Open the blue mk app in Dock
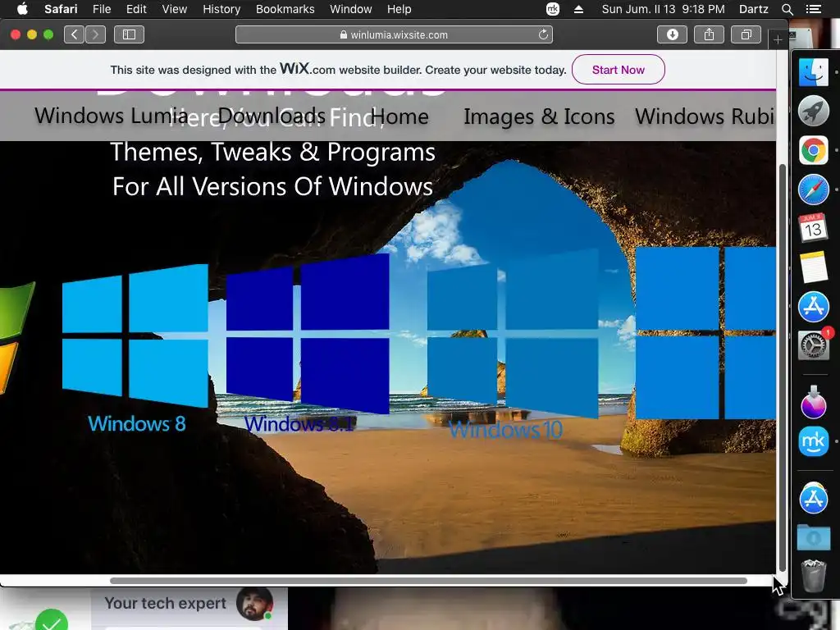 click(813, 441)
